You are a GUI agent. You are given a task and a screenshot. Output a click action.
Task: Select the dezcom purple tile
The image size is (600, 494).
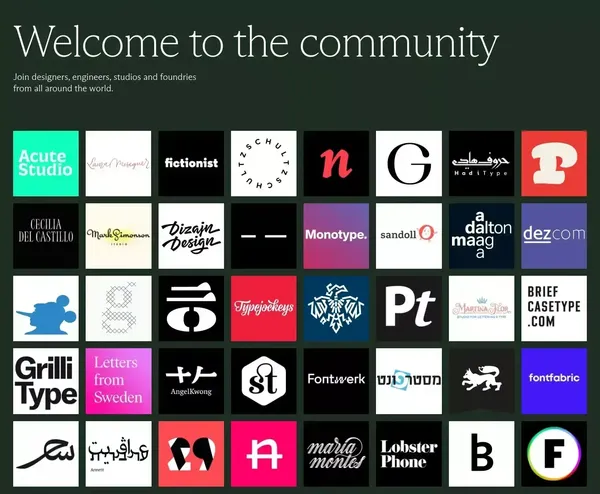pyautogui.click(x=554, y=236)
